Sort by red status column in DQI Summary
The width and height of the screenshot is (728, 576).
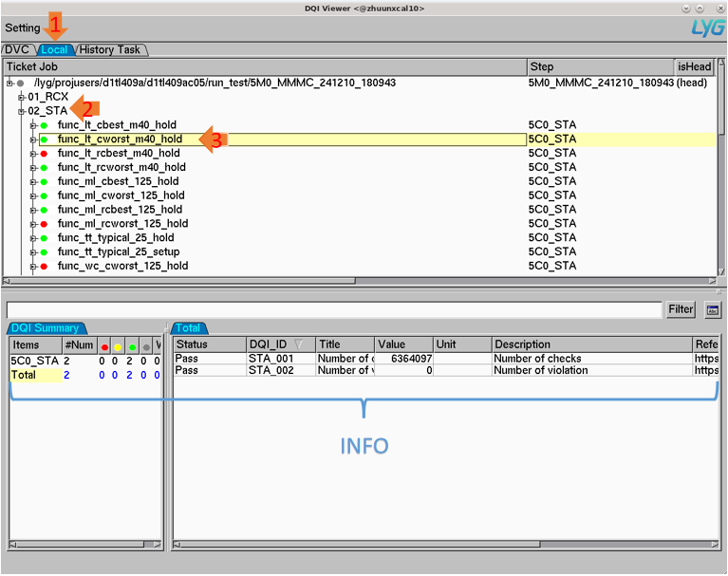pos(104,346)
